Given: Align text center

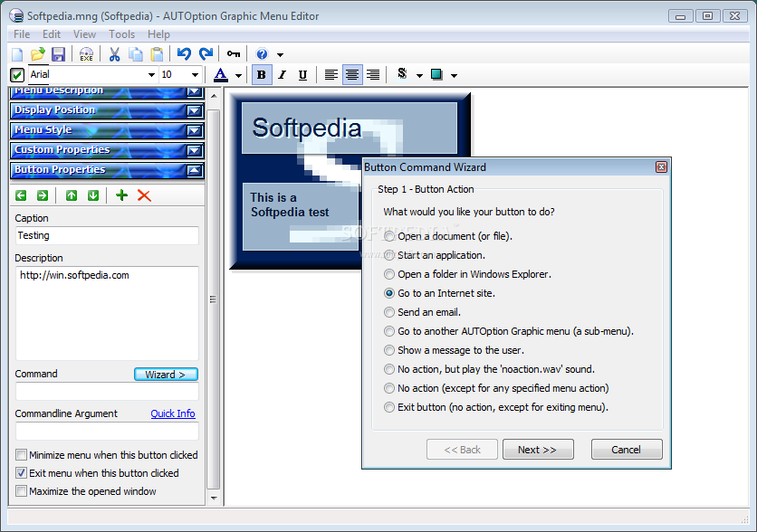Looking at the screenshot, I should pos(352,75).
